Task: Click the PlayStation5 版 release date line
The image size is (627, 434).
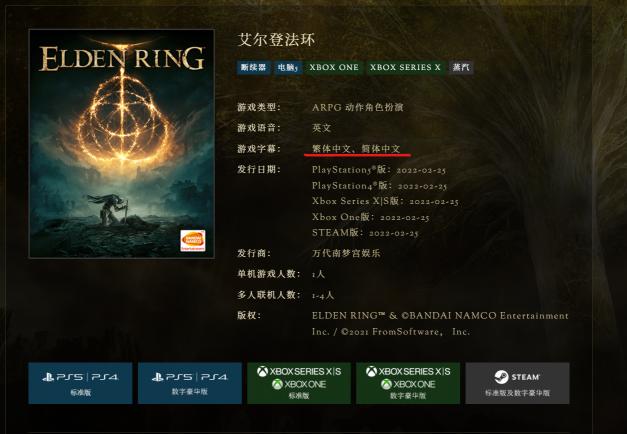Action: coord(379,170)
